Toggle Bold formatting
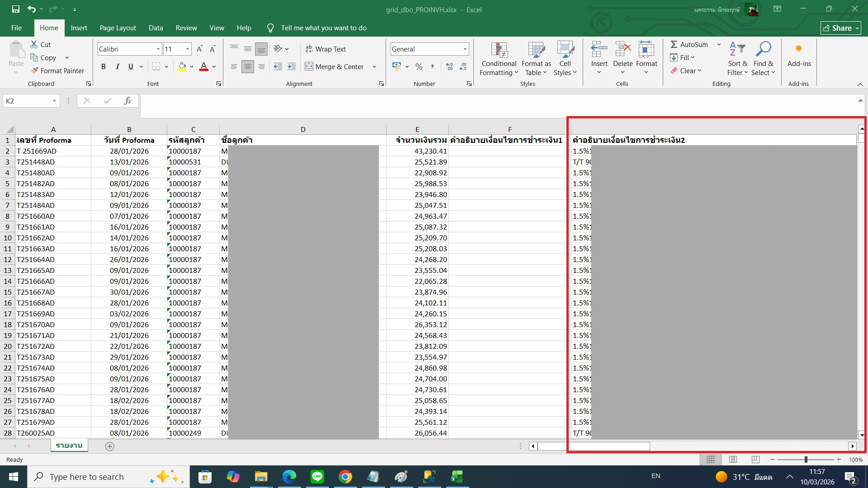The width and height of the screenshot is (868, 488). [104, 66]
